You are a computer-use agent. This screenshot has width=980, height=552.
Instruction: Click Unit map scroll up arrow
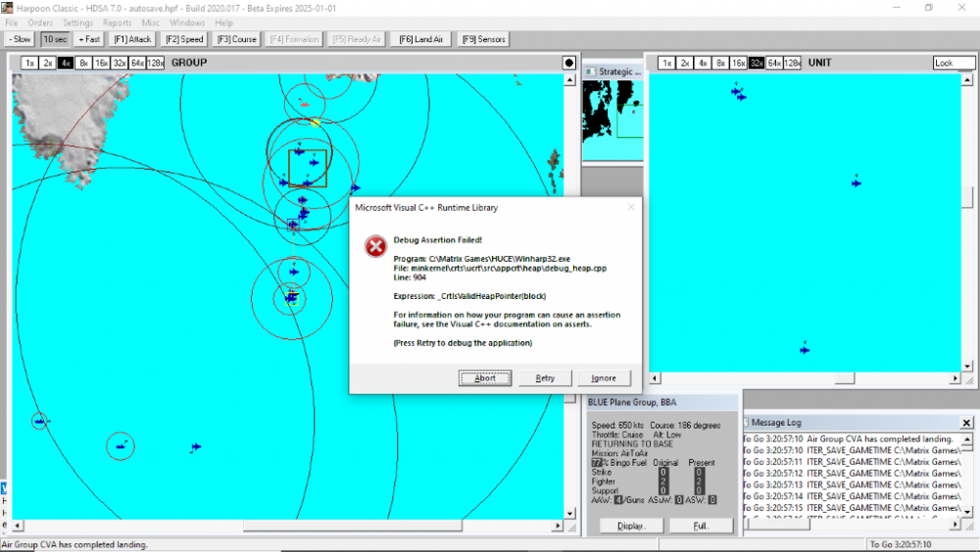[967, 80]
